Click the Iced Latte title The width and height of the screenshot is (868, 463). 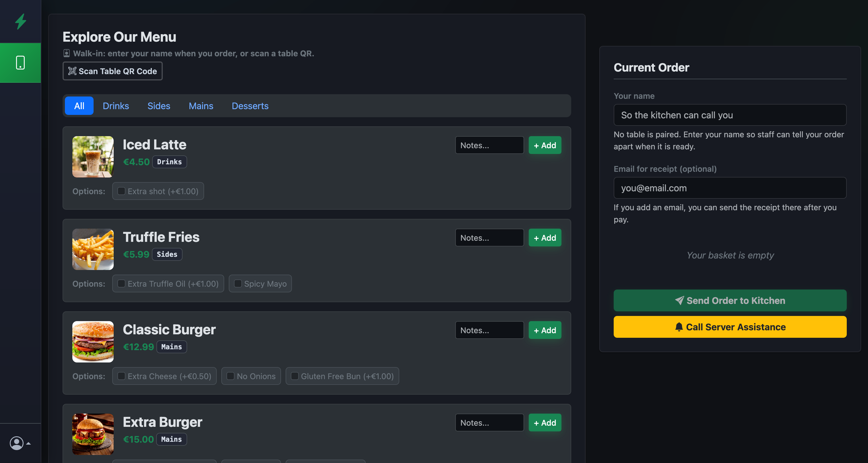[x=154, y=145]
